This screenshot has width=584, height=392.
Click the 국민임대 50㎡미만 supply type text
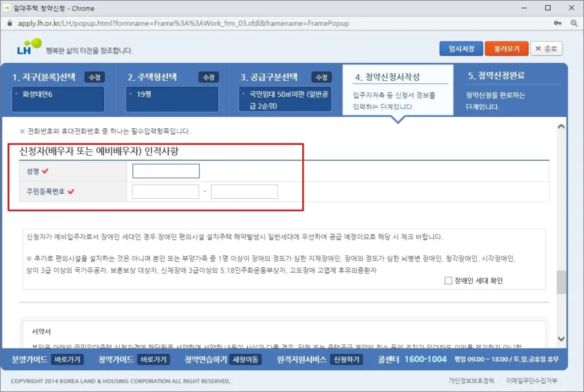click(289, 100)
